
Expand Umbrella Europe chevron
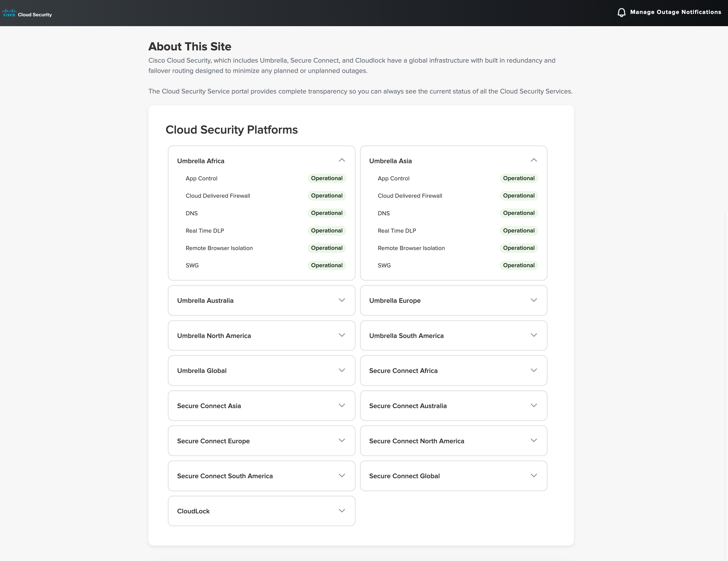(x=534, y=300)
